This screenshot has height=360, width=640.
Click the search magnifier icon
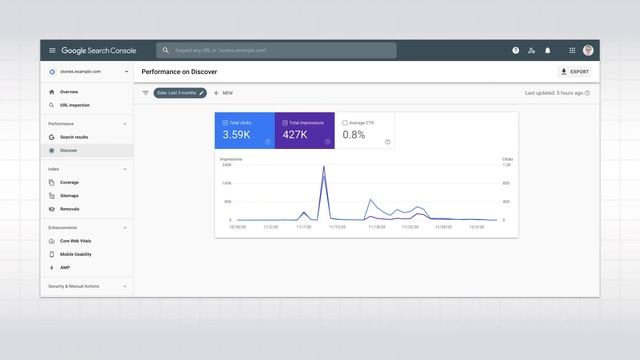(x=165, y=50)
